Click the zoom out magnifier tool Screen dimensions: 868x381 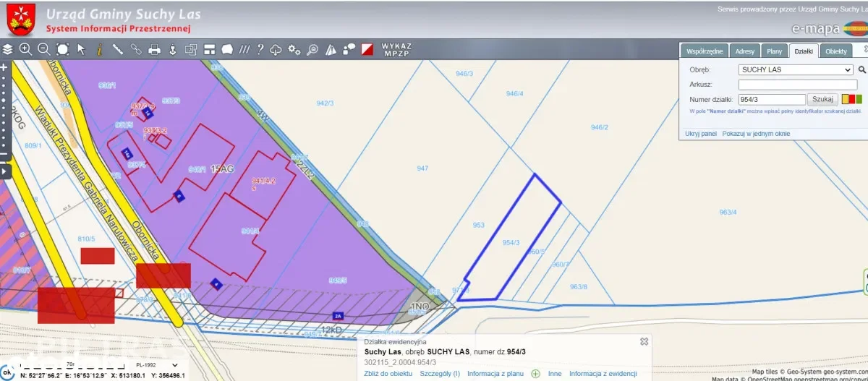point(44,50)
